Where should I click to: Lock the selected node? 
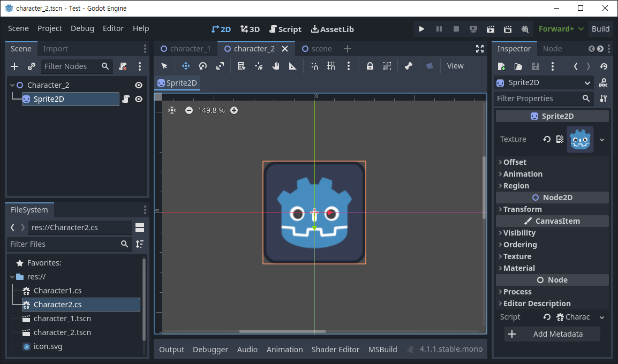coord(370,66)
